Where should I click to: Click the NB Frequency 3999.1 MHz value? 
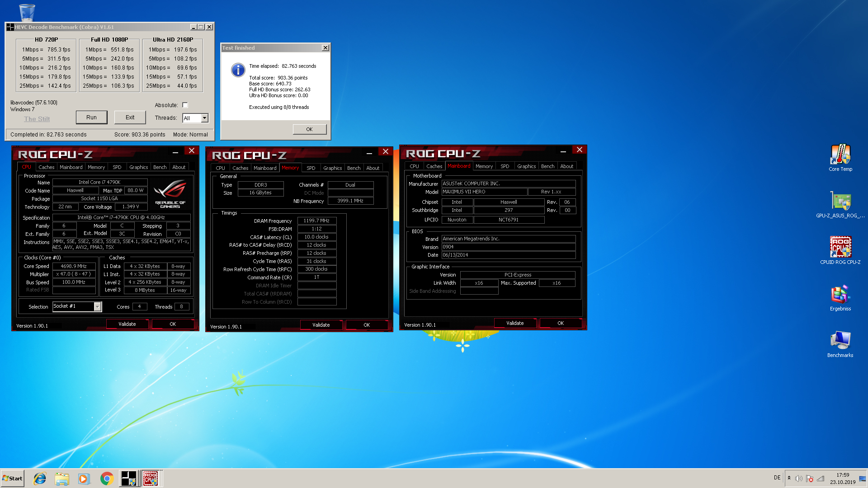click(350, 201)
